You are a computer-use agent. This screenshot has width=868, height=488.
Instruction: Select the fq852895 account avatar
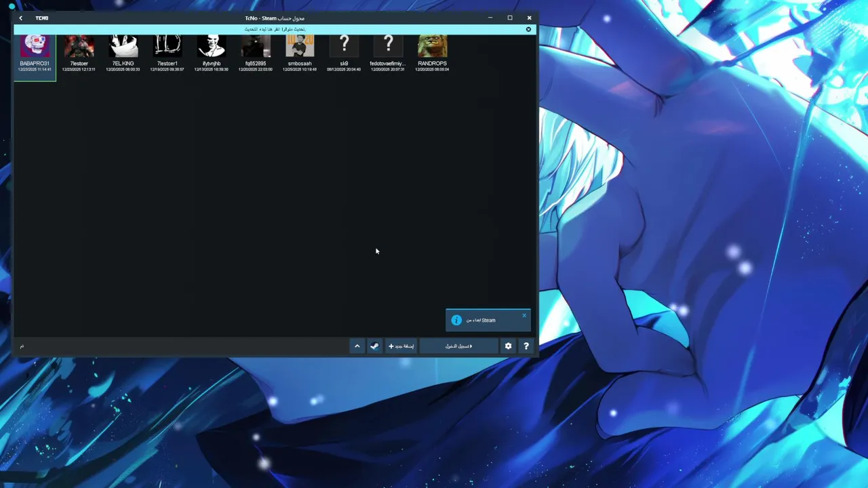point(256,46)
